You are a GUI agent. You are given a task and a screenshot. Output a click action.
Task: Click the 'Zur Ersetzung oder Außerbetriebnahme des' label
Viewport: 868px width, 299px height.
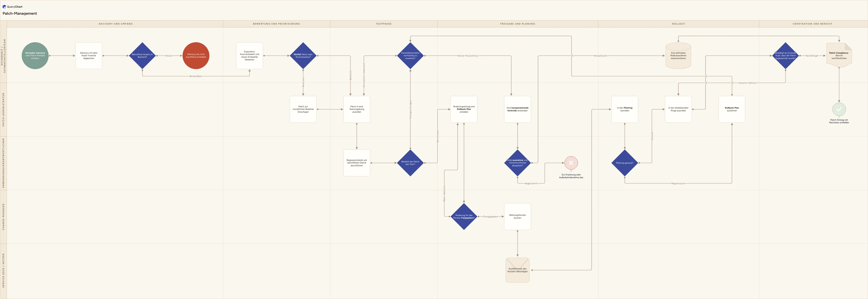[571, 176]
